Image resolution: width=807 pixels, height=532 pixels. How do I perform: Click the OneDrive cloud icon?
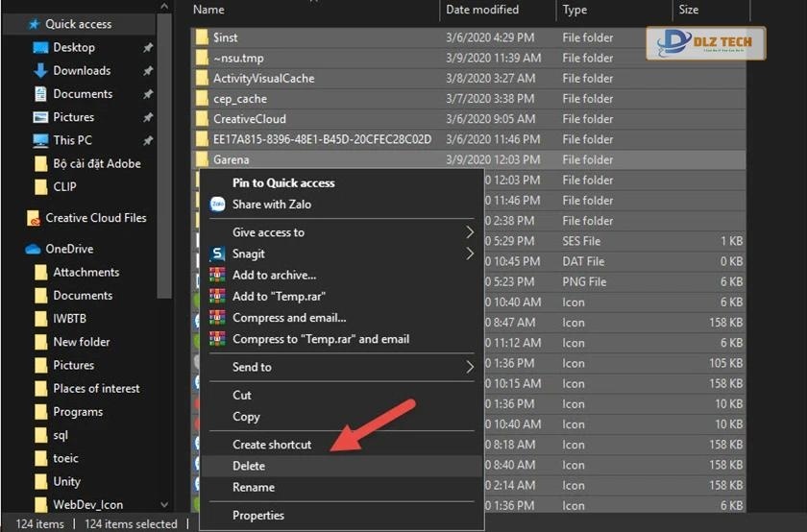pyautogui.click(x=34, y=249)
